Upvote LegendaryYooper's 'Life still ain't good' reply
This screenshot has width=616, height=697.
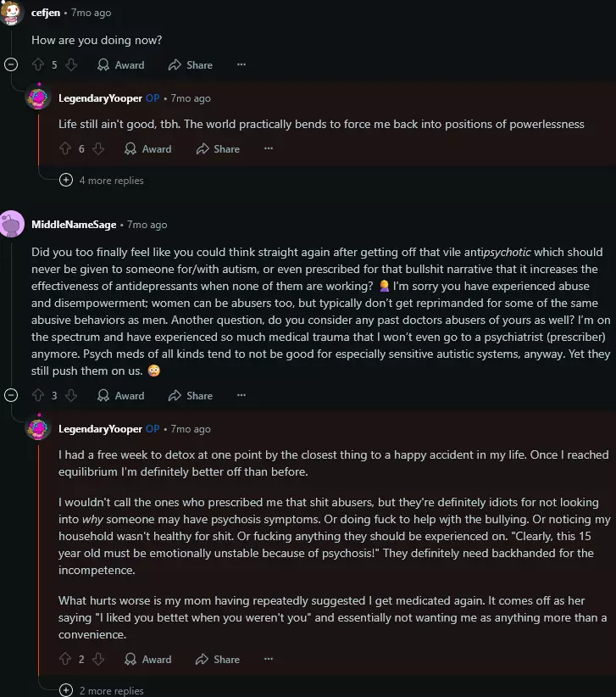tap(64, 148)
